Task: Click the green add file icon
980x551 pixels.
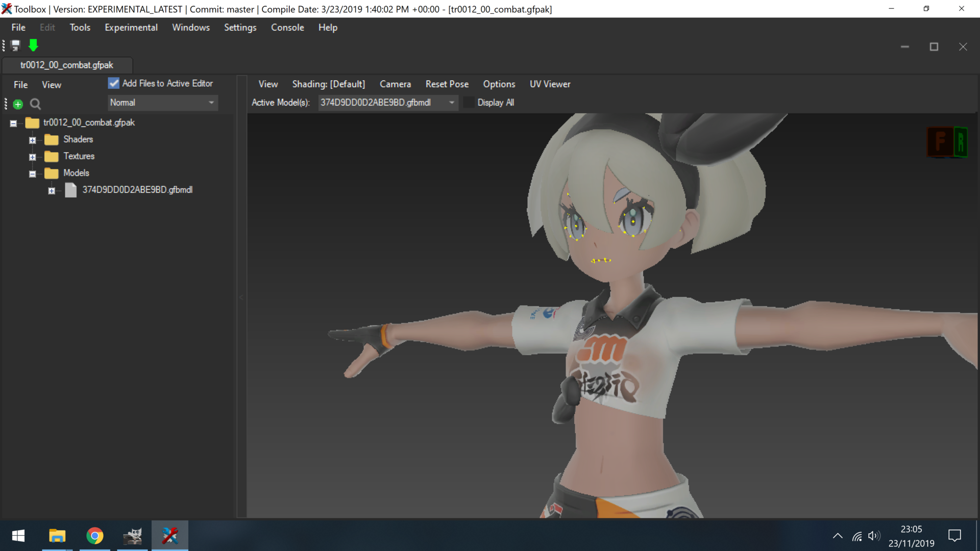Action: (18, 104)
